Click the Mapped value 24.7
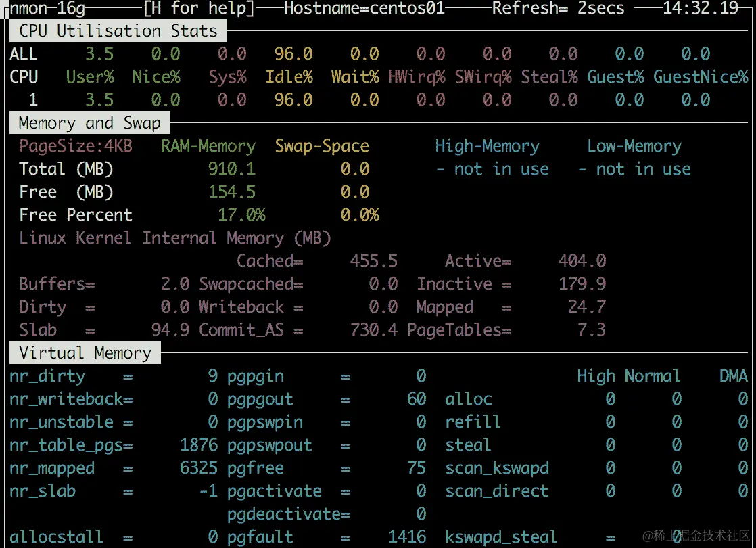 (587, 306)
